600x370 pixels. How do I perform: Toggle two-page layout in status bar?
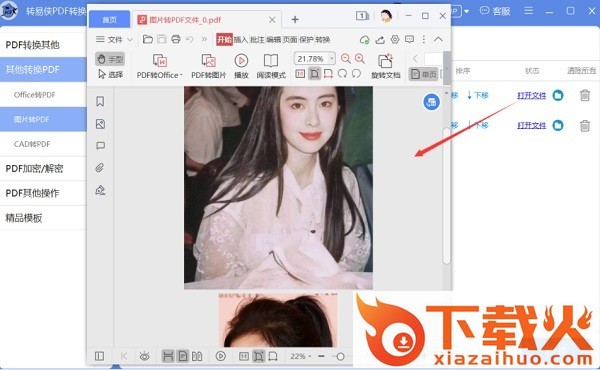197,357
